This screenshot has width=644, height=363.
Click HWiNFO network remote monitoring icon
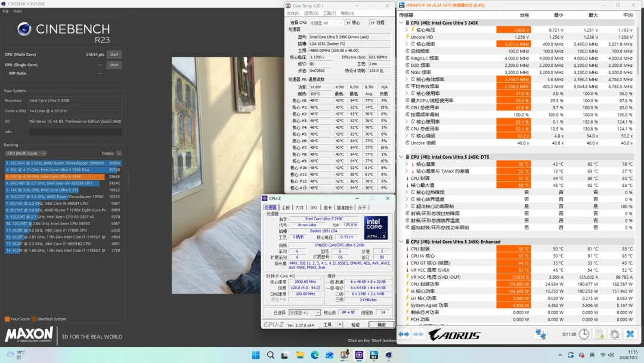coord(540,334)
